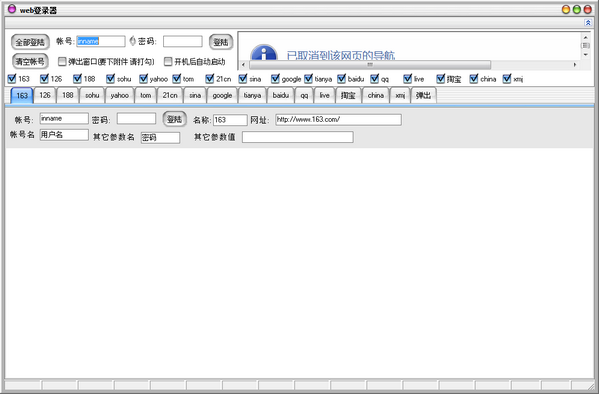The width and height of the screenshot is (599, 394).
Task: Toggle the tianya checkbox
Action: [308, 79]
